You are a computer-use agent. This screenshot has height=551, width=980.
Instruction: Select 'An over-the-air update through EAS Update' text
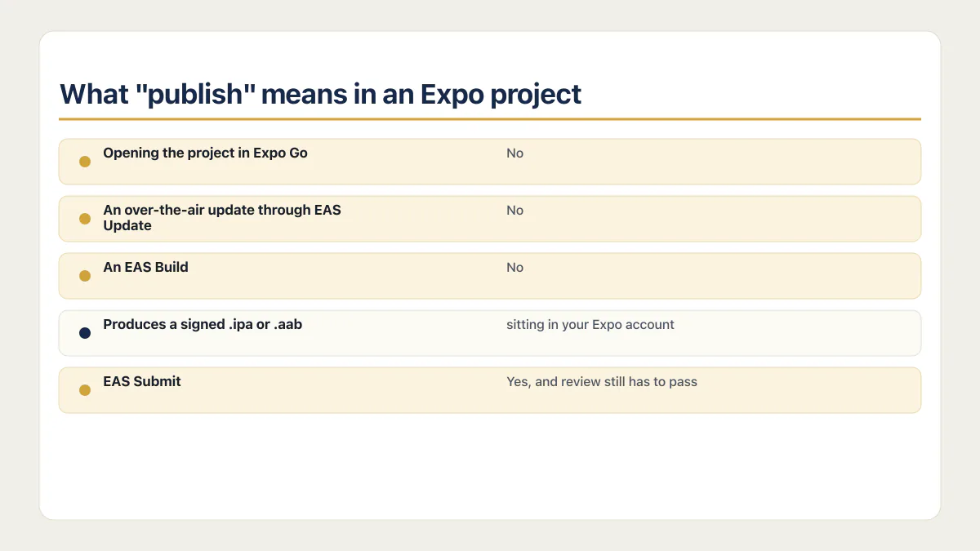click(x=222, y=218)
